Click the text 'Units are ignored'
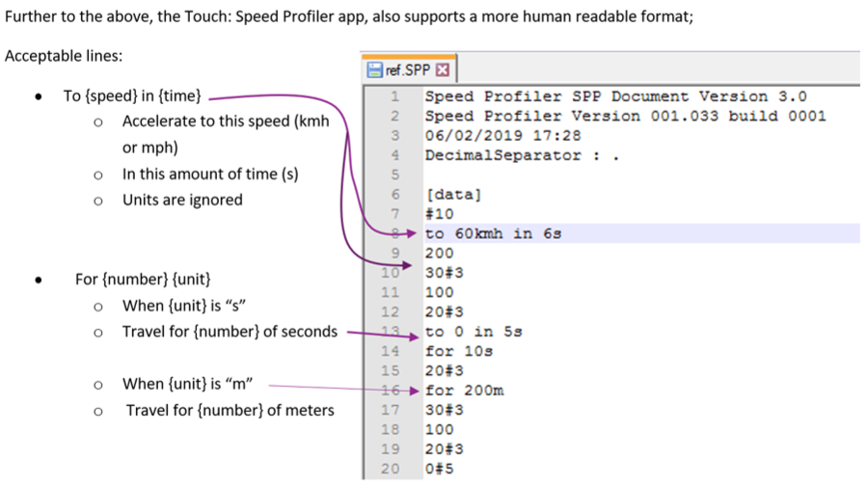 tap(182, 200)
